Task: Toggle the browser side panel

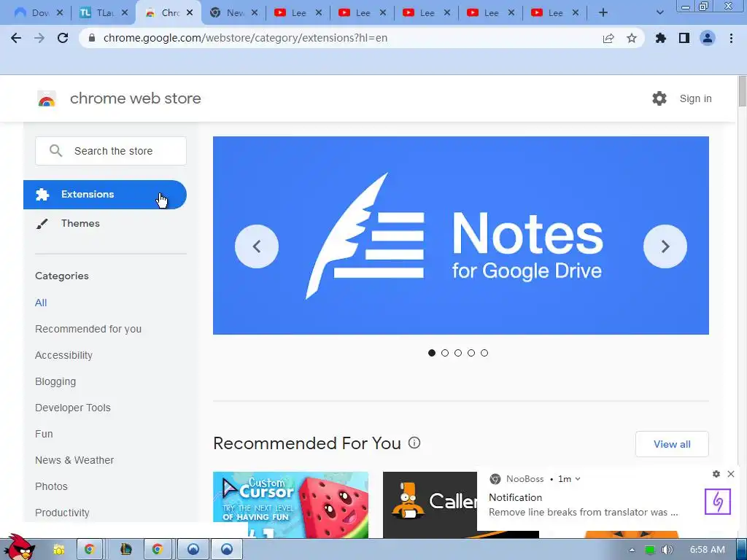Action: tap(684, 38)
